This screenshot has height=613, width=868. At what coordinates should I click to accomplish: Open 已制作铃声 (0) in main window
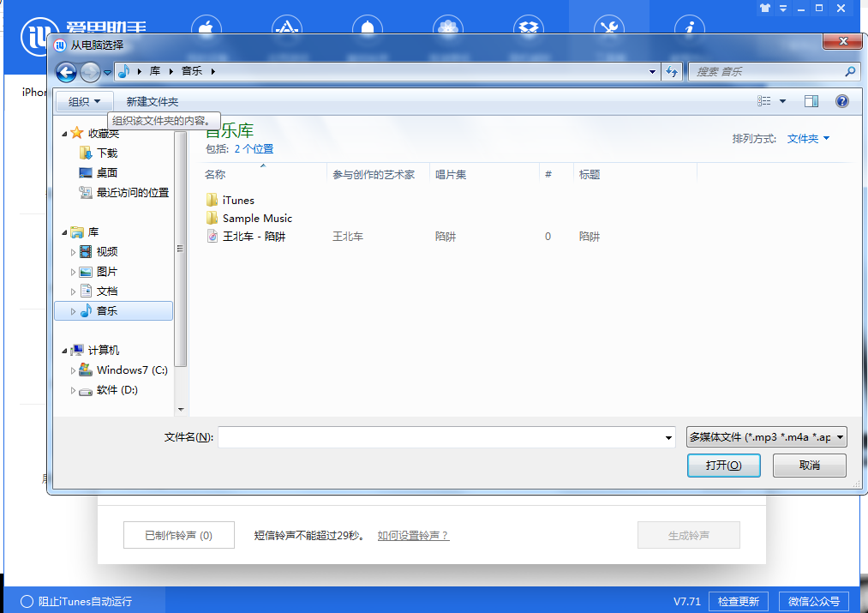179,535
